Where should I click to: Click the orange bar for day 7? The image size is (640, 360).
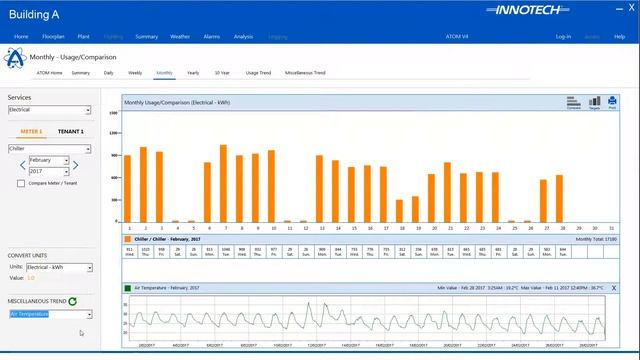tap(223, 184)
